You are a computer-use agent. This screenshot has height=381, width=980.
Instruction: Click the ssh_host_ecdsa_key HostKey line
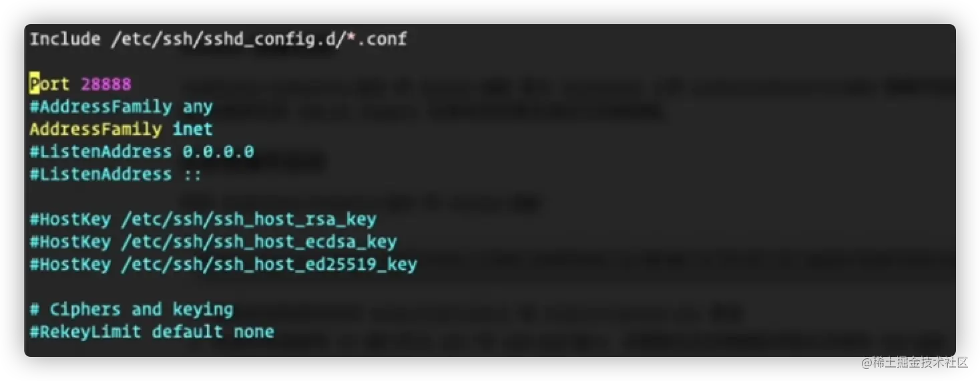tap(213, 241)
